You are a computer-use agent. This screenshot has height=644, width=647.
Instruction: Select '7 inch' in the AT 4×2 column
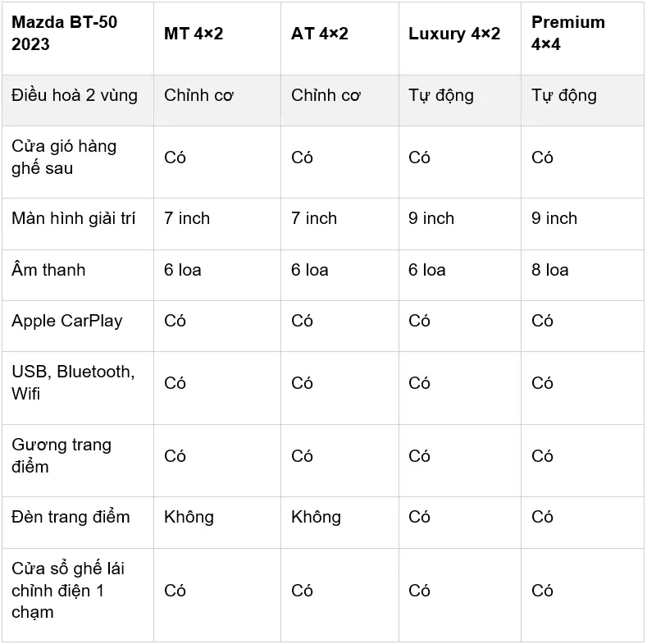pos(314,218)
